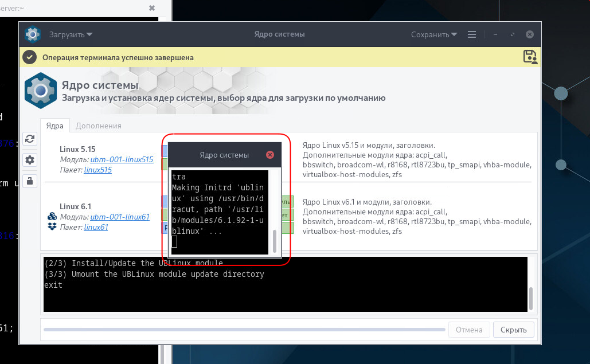Click save-user icon in yellow notification bar
590x364 pixels.
pos(530,57)
